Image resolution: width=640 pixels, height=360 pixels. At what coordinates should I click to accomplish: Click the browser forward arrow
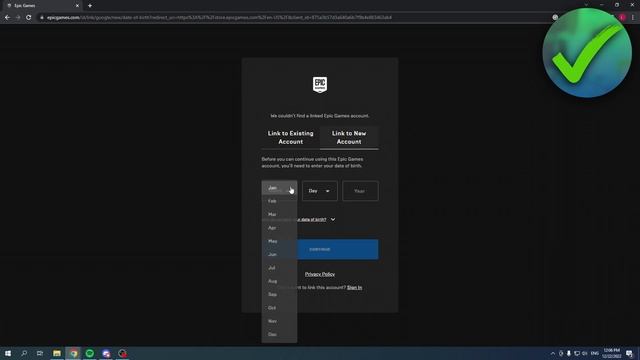click(x=18, y=18)
